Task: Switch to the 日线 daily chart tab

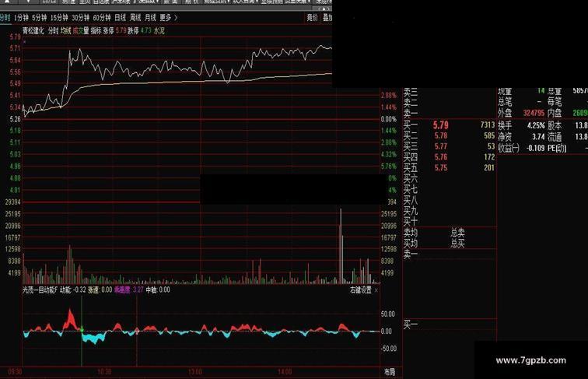Action: coord(120,18)
